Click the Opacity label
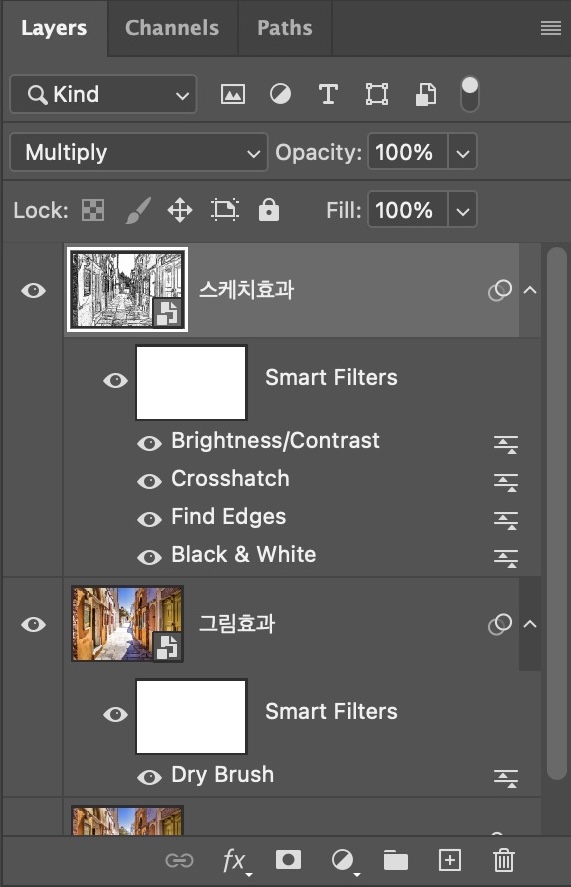 [x=319, y=153]
